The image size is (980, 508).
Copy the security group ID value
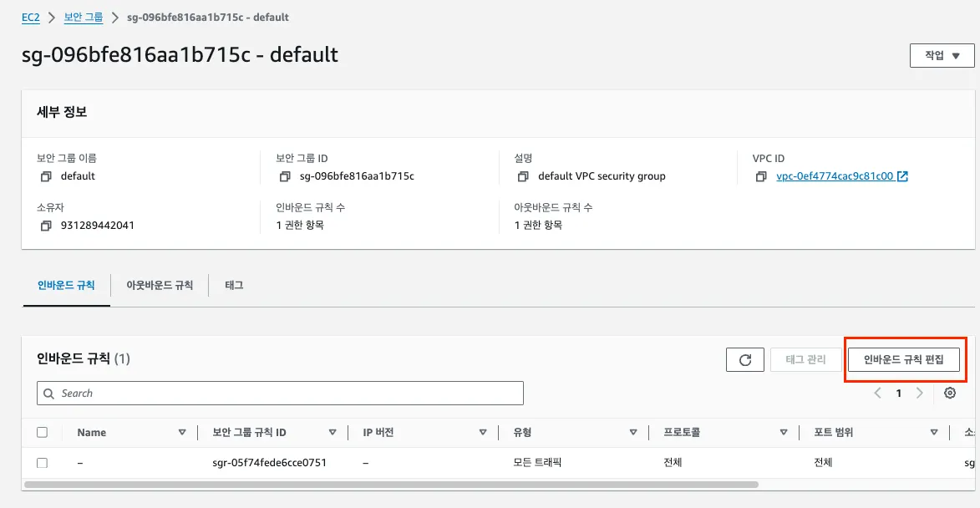click(x=285, y=176)
